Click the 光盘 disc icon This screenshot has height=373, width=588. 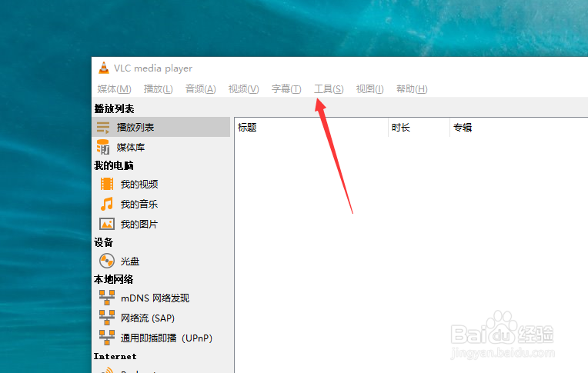coord(106,261)
